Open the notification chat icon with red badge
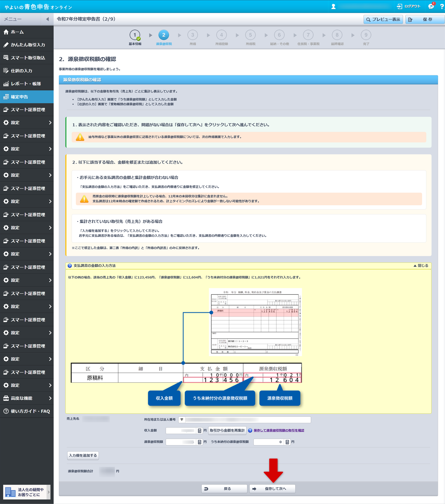This screenshot has width=445, height=504. 431,6
